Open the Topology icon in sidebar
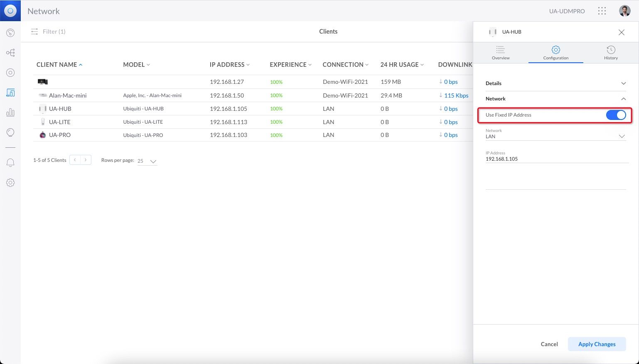This screenshot has width=639, height=364. pos(10,53)
